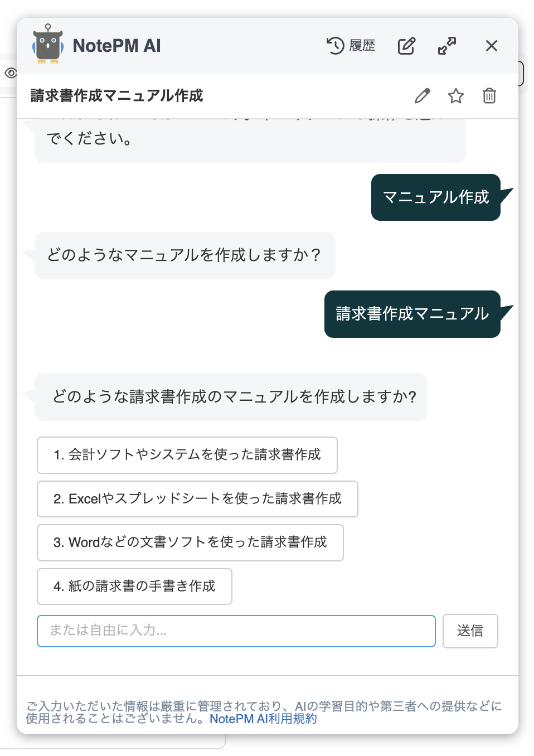The height and width of the screenshot is (756, 534).
Task: Edit the conversation title with pencil icon
Action: [423, 96]
